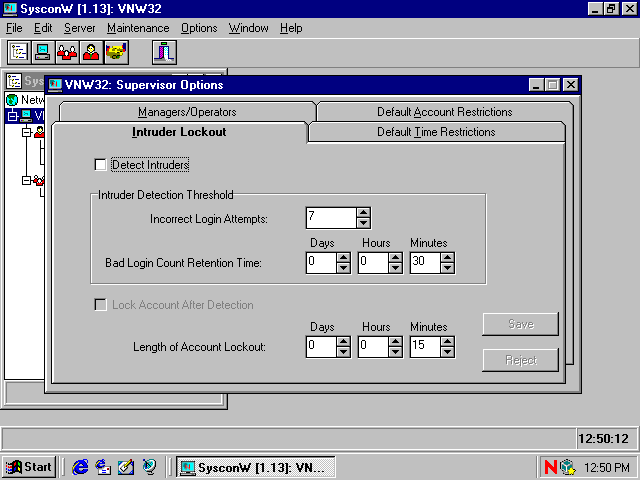Image resolution: width=640 pixels, height=480 pixels.
Task: Click the Save button
Action: [x=520, y=324]
